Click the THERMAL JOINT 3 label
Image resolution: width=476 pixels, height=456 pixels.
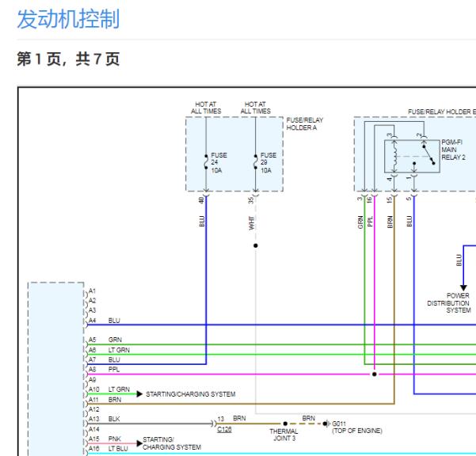pos(284,435)
